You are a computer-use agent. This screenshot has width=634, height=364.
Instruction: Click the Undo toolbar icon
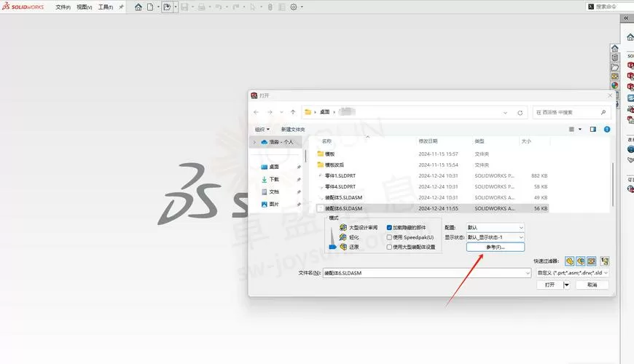point(219,7)
